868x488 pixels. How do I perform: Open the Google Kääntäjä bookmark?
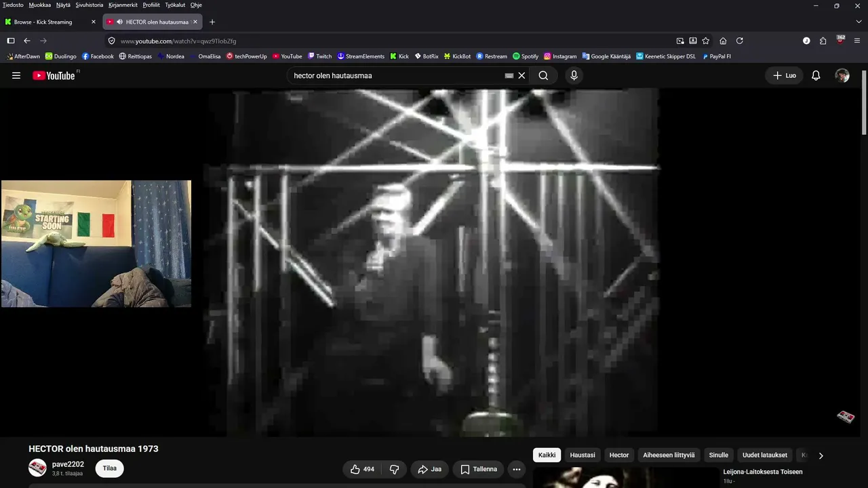click(606, 56)
